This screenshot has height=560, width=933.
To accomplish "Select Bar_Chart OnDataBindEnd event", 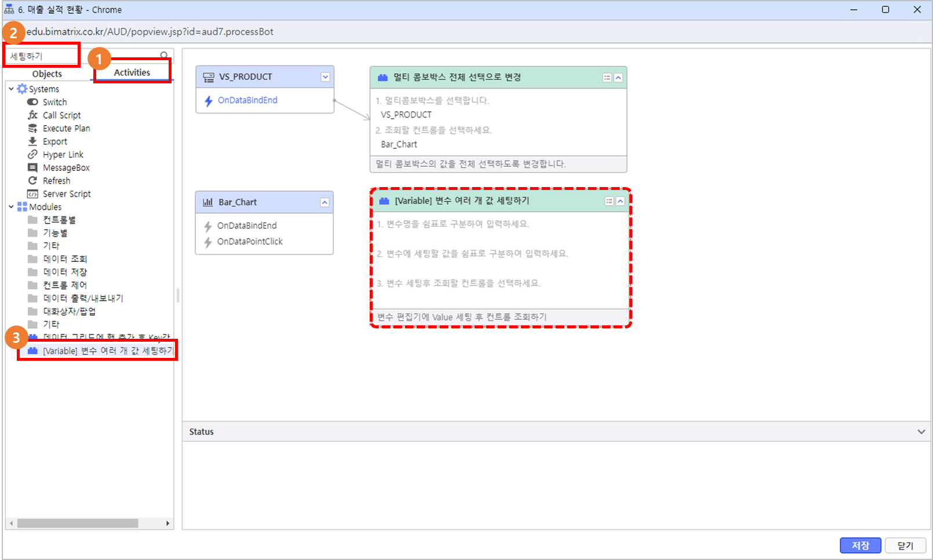I will [x=247, y=226].
